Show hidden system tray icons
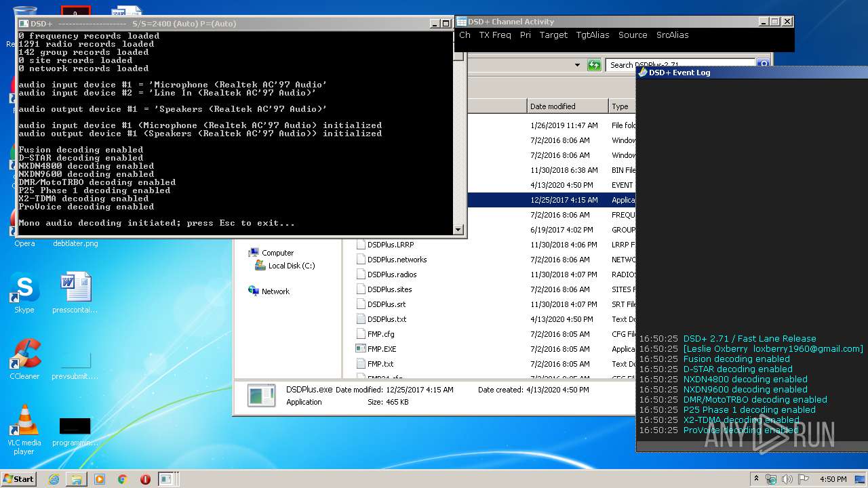This screenshot has height=488, width=868. 756,479
